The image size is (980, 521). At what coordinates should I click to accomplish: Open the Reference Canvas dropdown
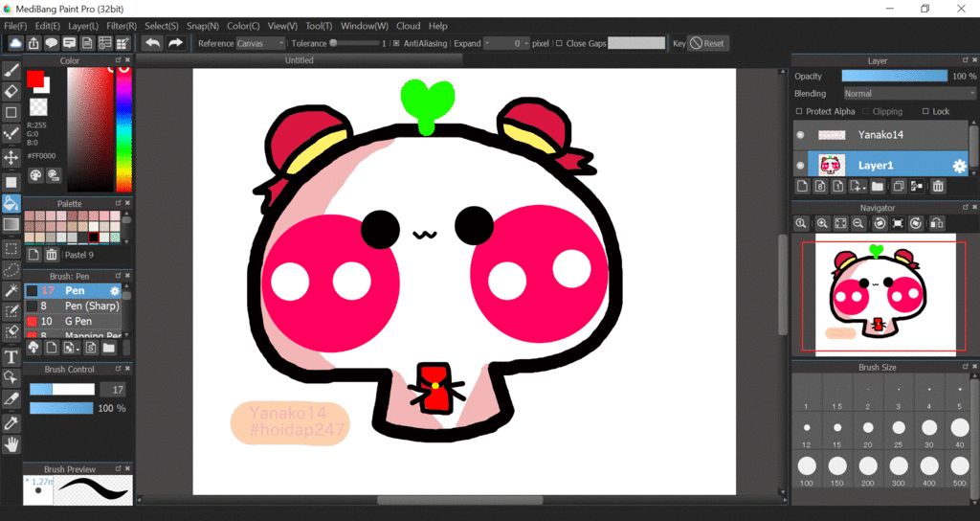pyautogui.click(x=260, y=43)
